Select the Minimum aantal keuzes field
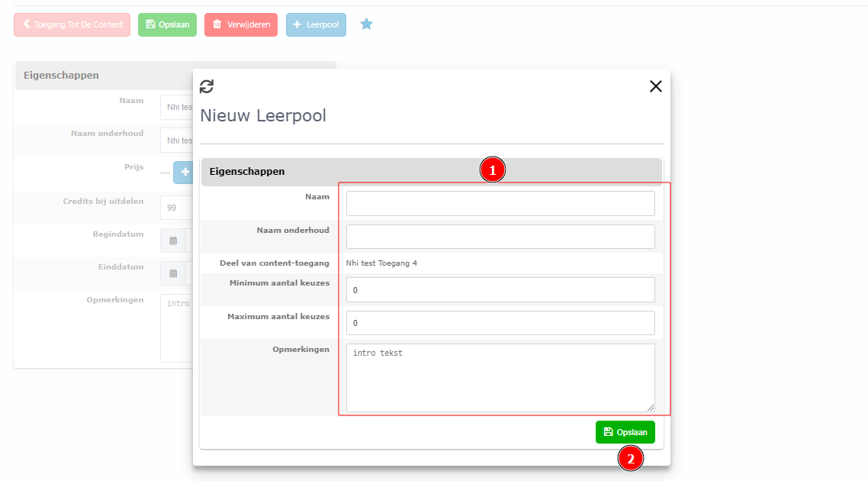Viewport: 868px width, 481px height. coord(500,290)
